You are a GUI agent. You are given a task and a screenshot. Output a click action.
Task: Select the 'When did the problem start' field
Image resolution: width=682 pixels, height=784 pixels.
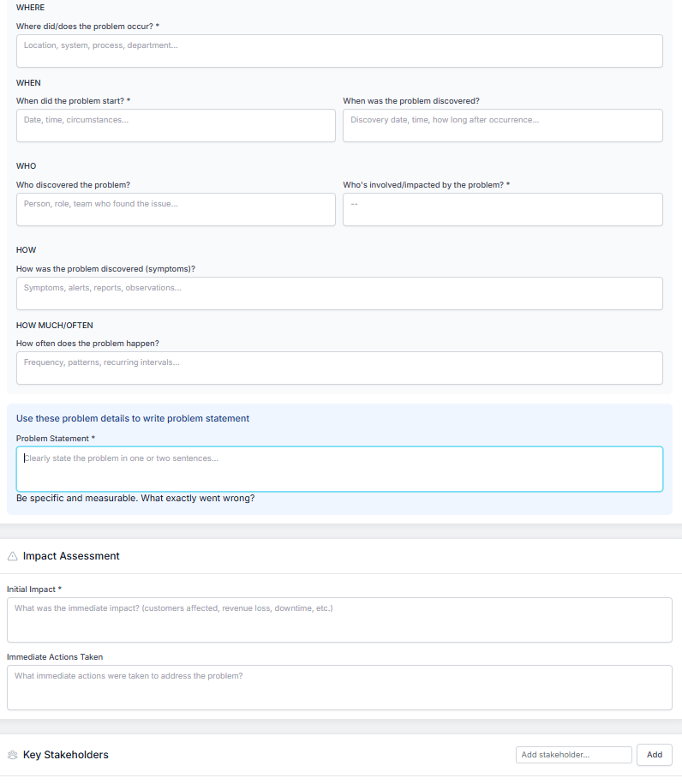[x=176, y=125]
